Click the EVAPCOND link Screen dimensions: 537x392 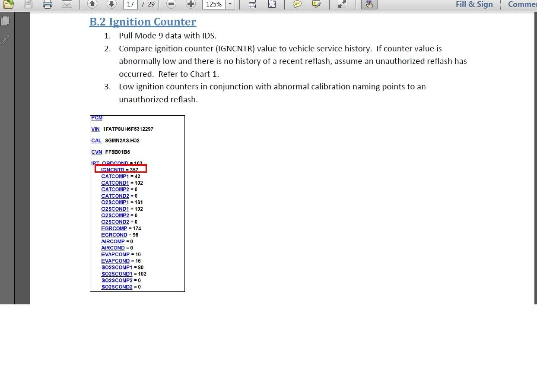tap(115, 261)
